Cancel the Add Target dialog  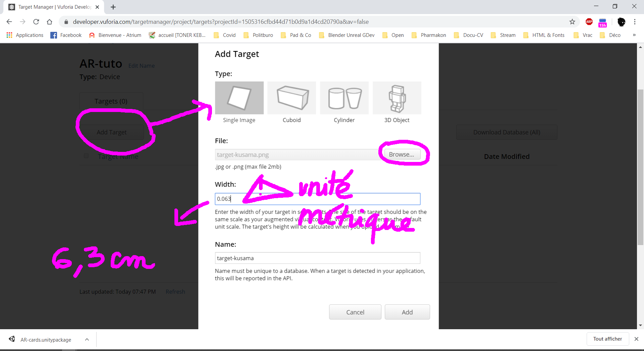355,312
